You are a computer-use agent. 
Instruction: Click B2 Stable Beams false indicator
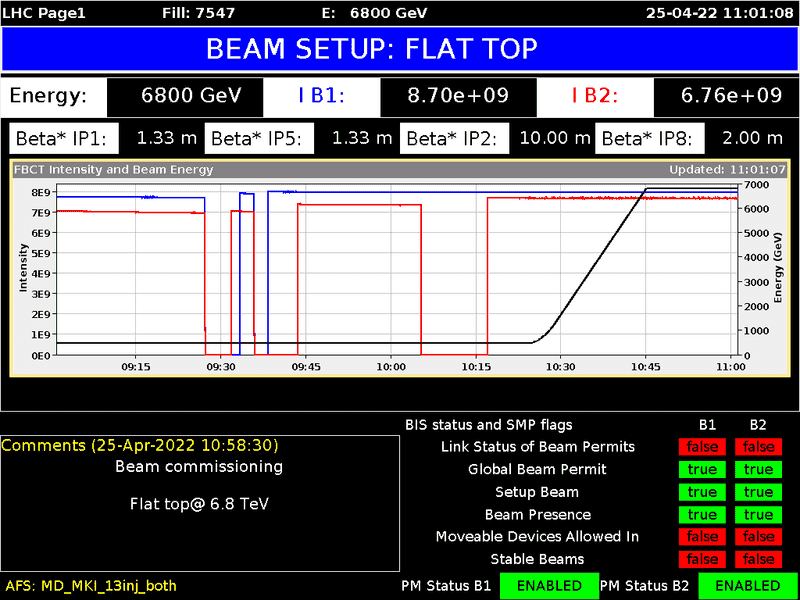pos(758,559)
